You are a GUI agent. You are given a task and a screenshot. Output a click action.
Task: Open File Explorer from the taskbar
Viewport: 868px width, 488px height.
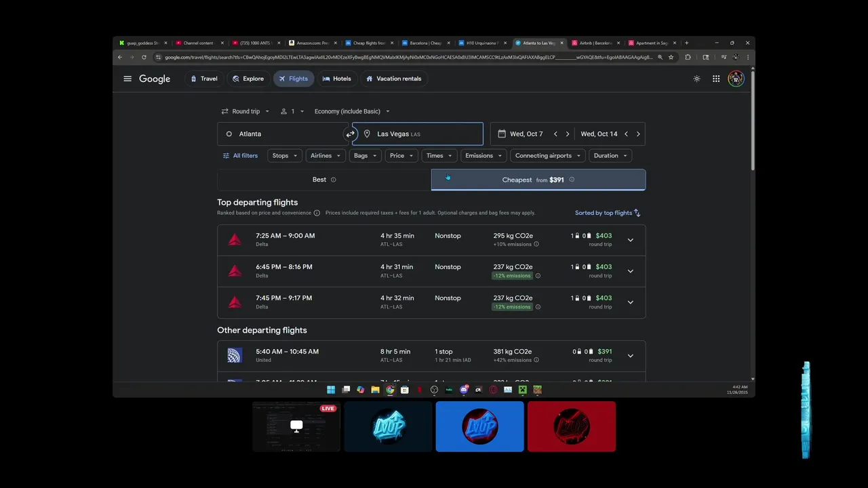point(375,390)
